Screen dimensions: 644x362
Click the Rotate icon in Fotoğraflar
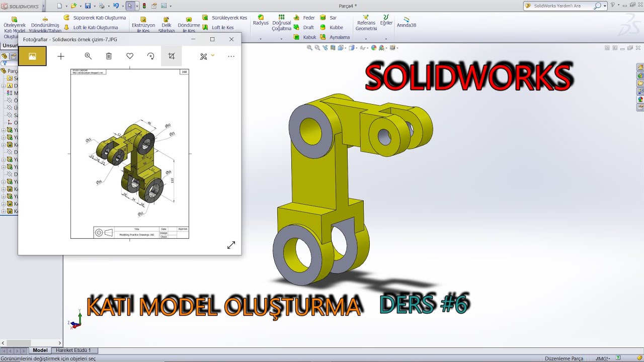(150, 56)
